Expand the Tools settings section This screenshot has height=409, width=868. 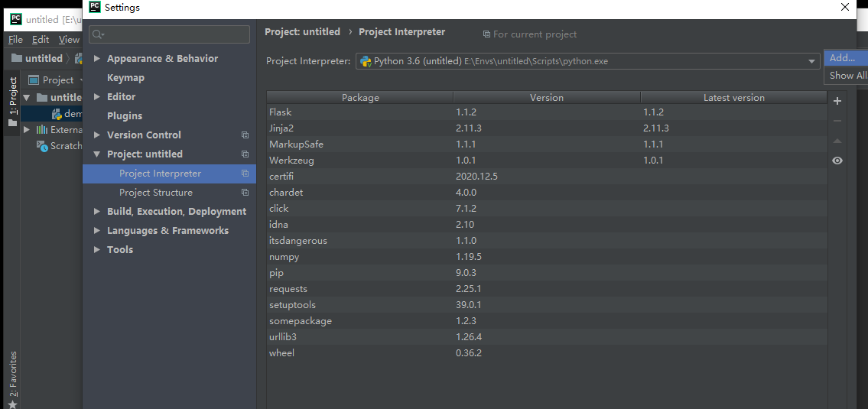click(x=97, y=250)
